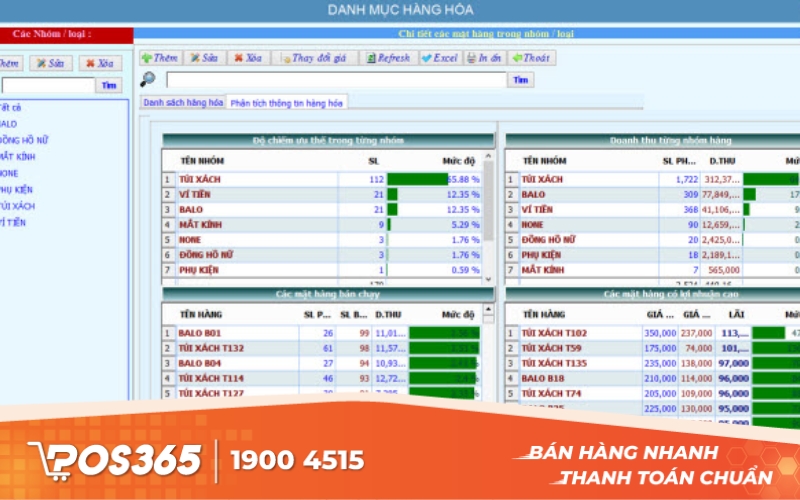Click the 65.88 % progress bar
Image resolution: width=800 pixels, height=500 pixels.
[418, 179]
